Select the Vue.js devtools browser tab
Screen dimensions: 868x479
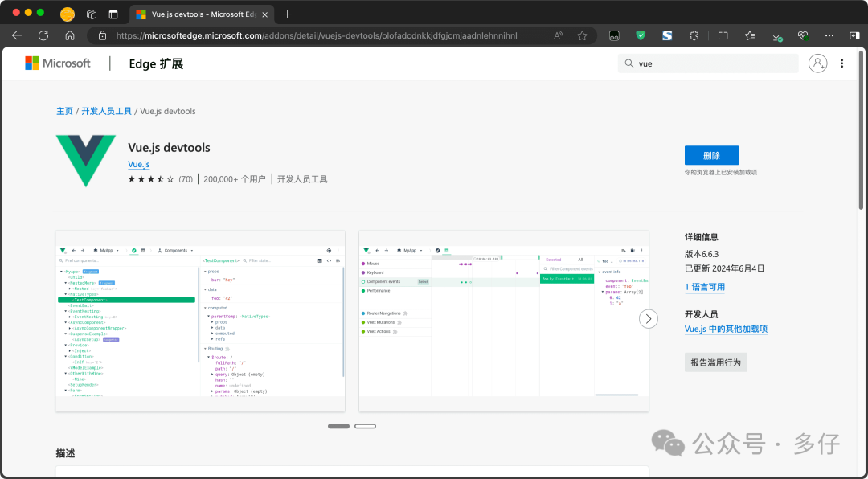pyautogui.click(x=202, y=14)
